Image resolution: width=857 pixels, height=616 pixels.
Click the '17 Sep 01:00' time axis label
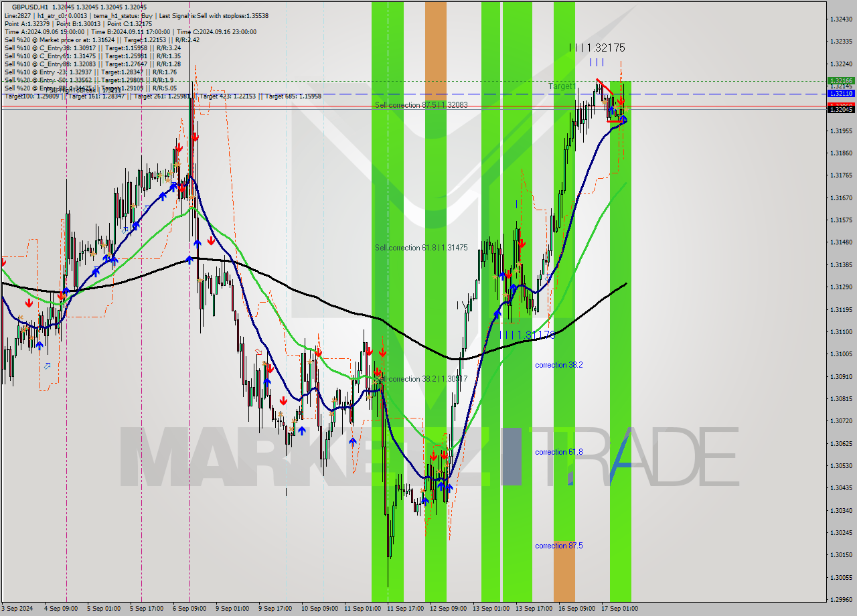click(x=619, y=609)
